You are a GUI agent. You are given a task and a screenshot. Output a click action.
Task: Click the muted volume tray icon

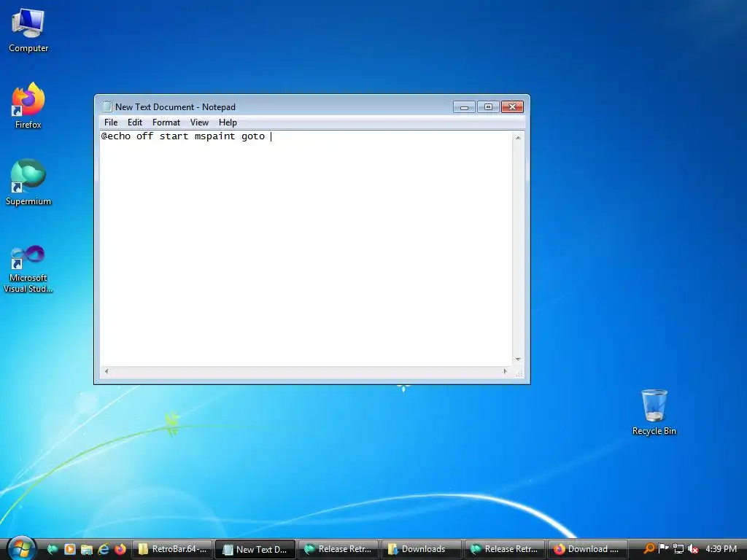(693, 548)
